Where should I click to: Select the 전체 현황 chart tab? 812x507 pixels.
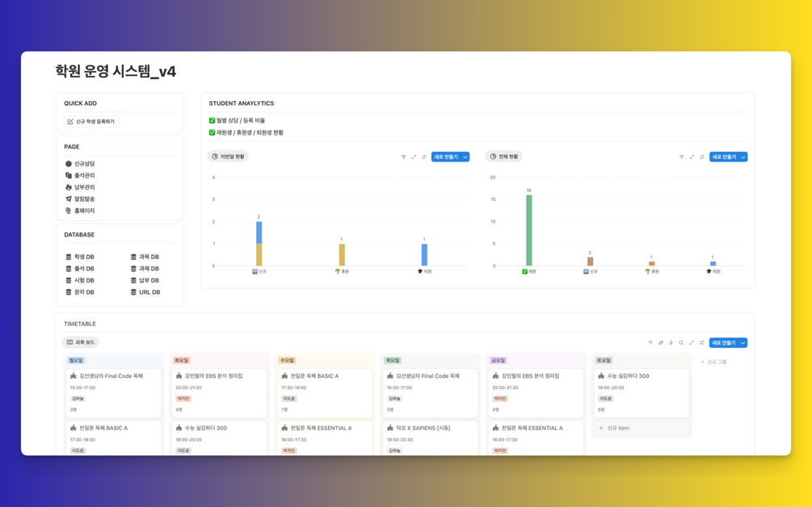[504, 157]
